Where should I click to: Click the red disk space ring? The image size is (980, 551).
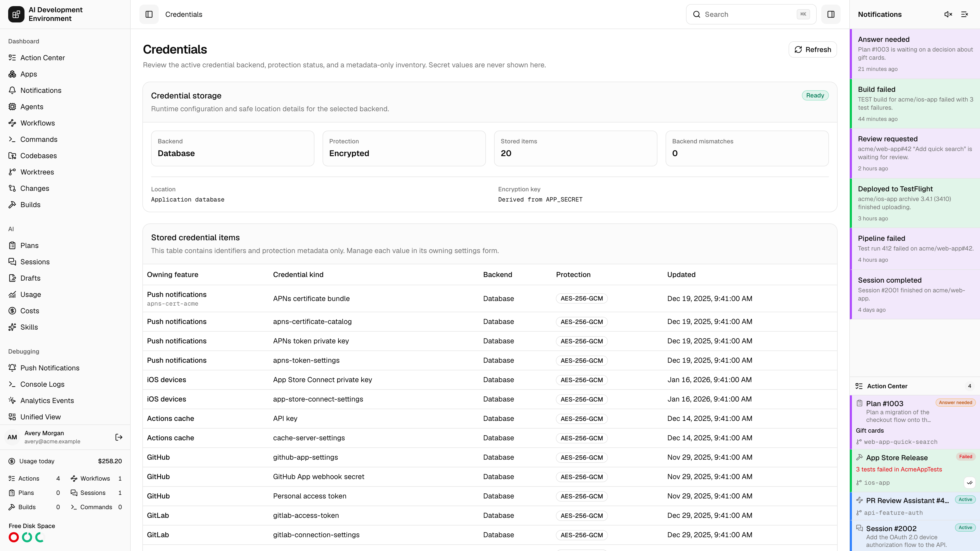click(14, 537)
